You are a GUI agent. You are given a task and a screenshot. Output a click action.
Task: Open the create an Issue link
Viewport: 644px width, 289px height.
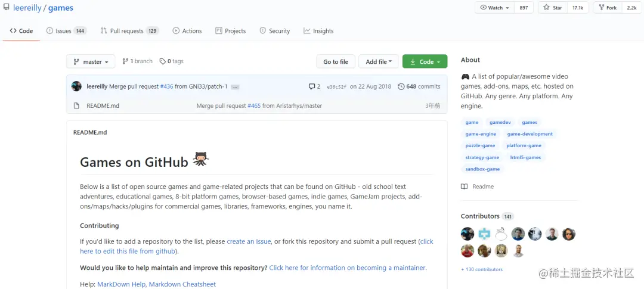249,241
